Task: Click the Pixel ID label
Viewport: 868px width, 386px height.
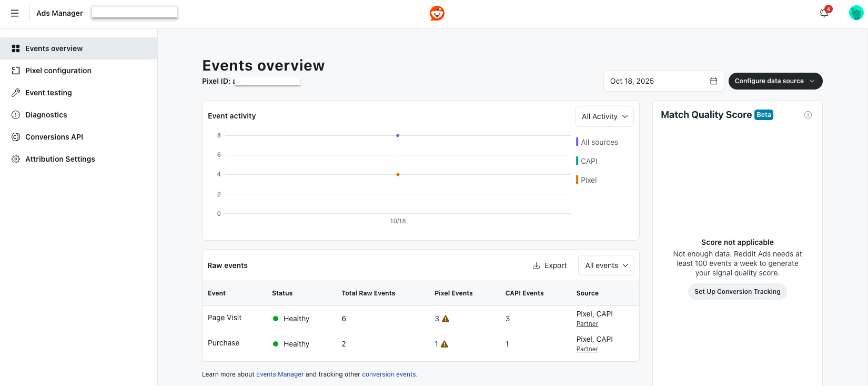Action: [x=216, y=81]
